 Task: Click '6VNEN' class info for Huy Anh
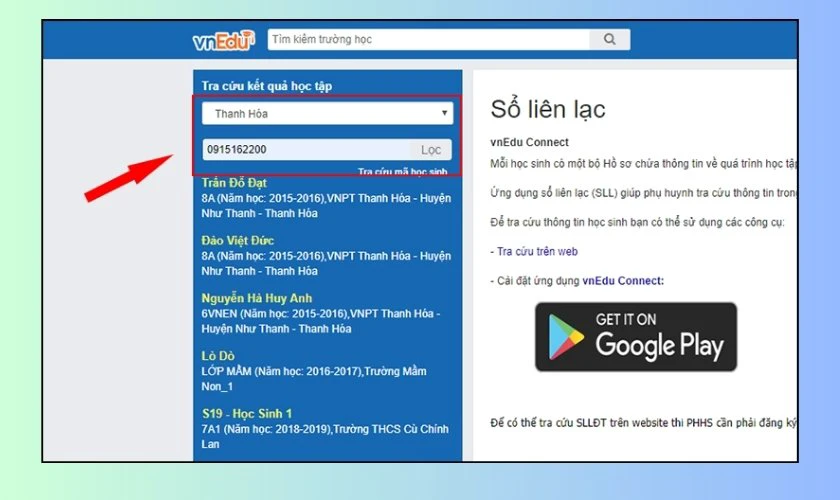(x=320, y=321)
